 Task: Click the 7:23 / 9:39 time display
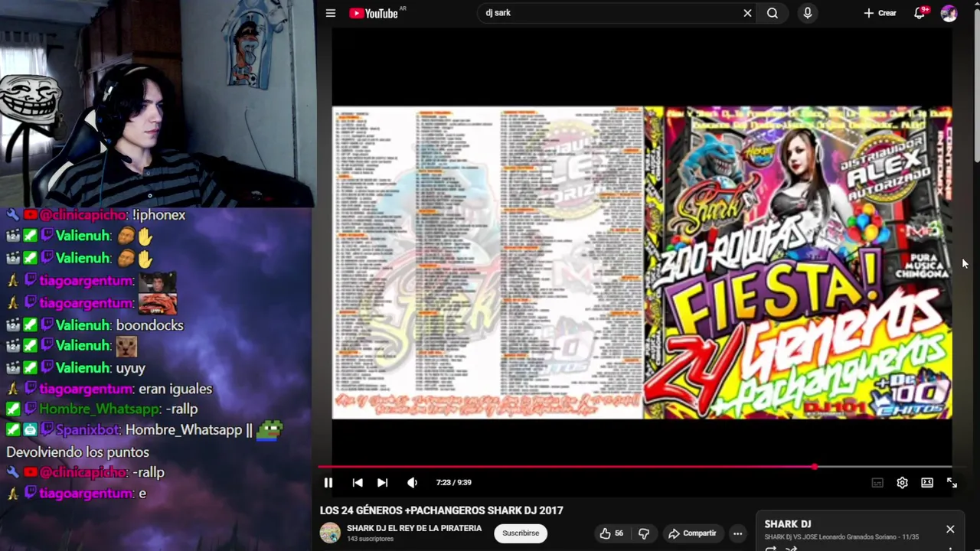453,482
